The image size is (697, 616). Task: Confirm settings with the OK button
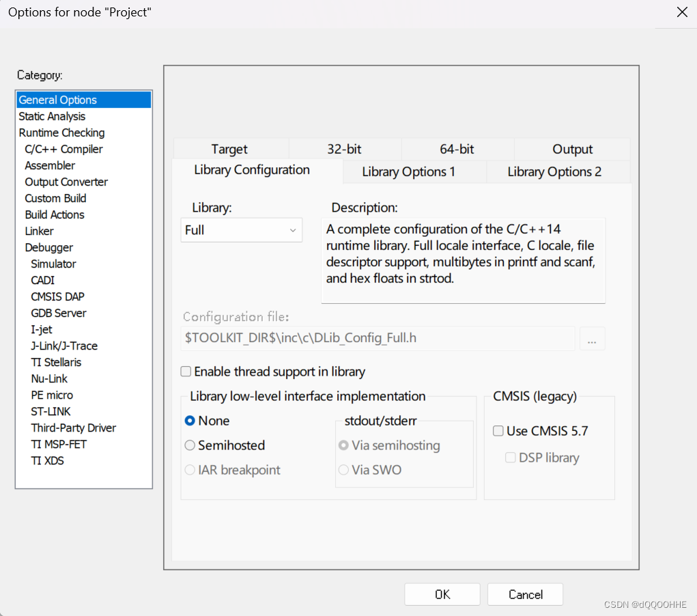(442, 594)
